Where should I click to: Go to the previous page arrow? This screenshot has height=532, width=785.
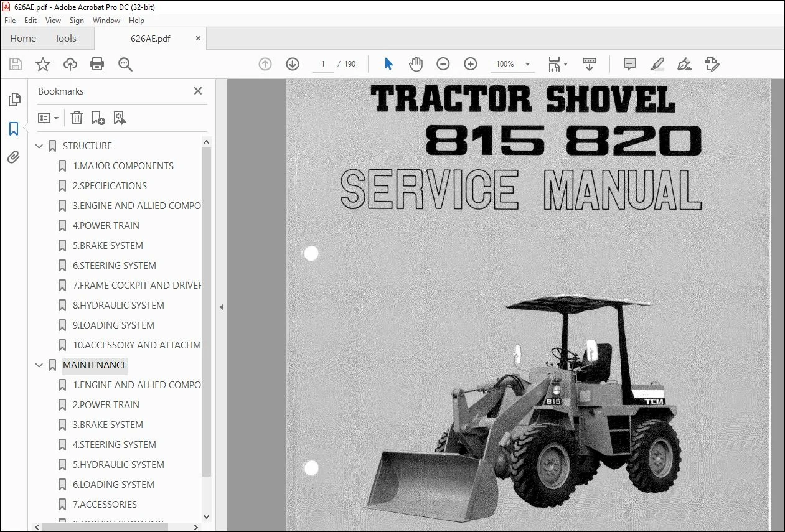pos(265,64)
